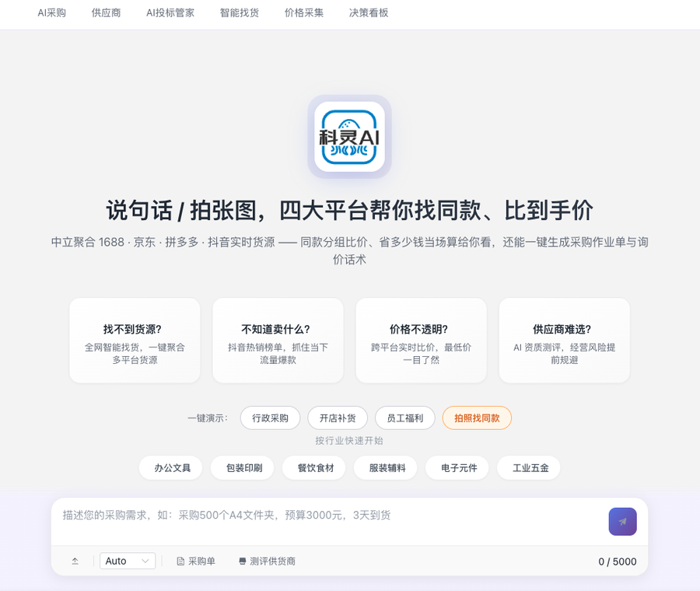The image size is (700, 591).
Task: Send the request with the paper-plane icon
Action: [622, 521]
